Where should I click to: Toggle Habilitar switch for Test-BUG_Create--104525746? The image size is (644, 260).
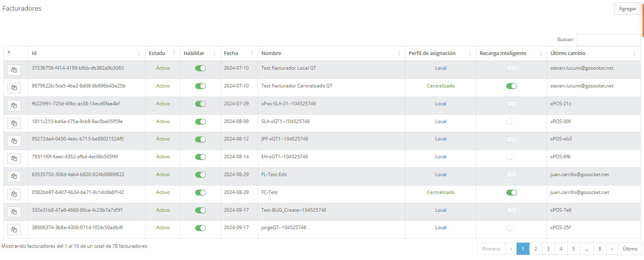tap(200, 211)
